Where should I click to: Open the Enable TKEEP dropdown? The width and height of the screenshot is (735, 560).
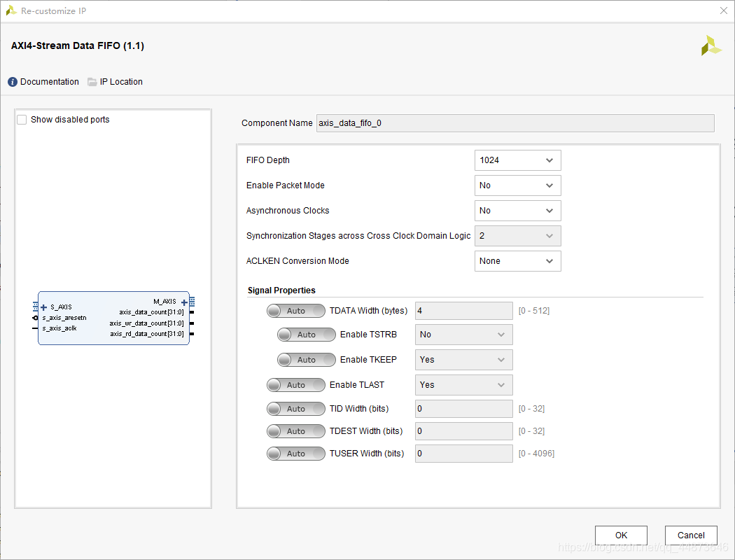click(463, 360)
